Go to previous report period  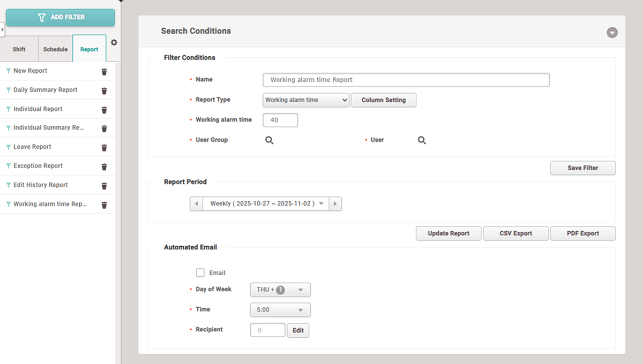click(197, 204)
